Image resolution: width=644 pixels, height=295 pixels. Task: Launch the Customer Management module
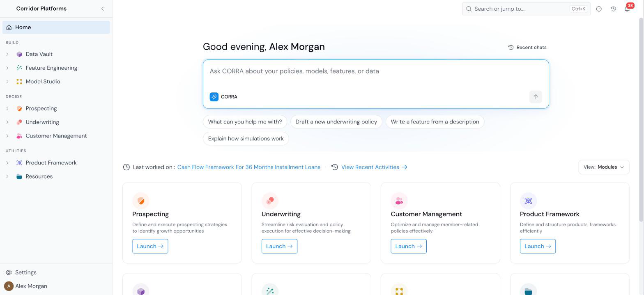pyautogui.click(x=409, y=246)
